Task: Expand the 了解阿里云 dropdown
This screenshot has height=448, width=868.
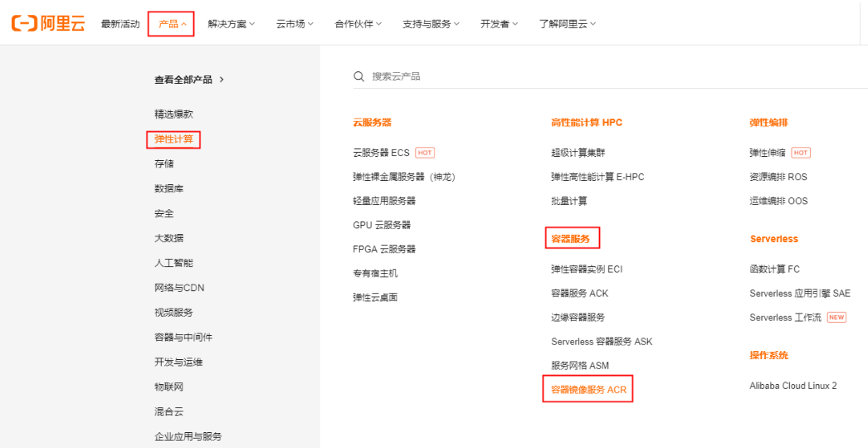Action: tap(568, 24)
